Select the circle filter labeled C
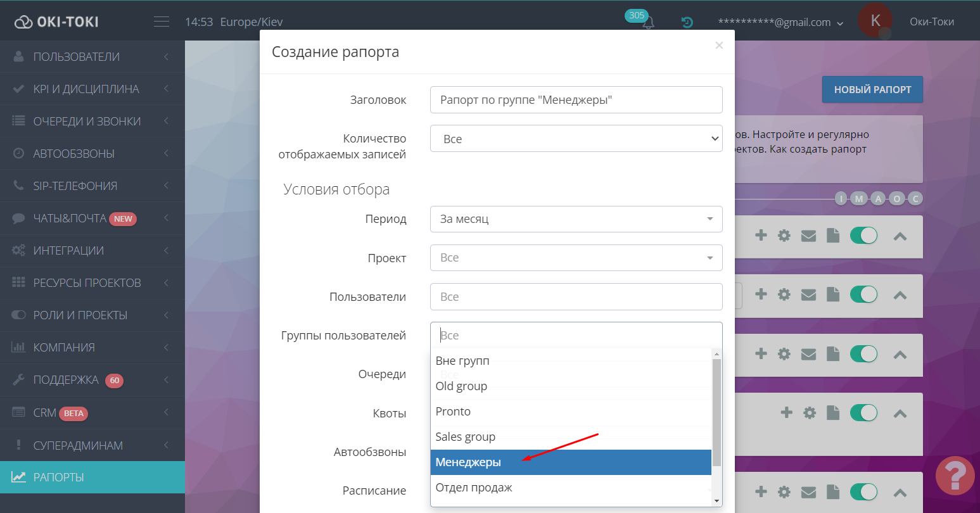Screen dimensions: 980x513 pyautogui.click(x=915, y=199)
